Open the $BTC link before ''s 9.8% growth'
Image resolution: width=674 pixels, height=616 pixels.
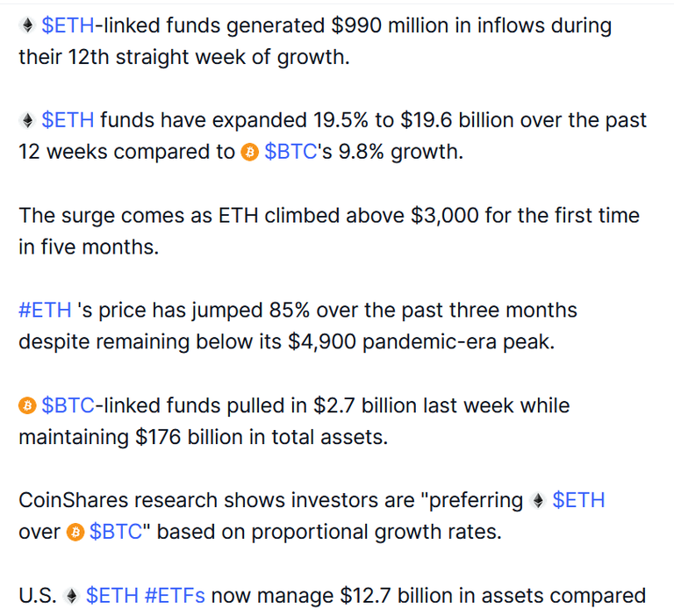pos(290,152)
